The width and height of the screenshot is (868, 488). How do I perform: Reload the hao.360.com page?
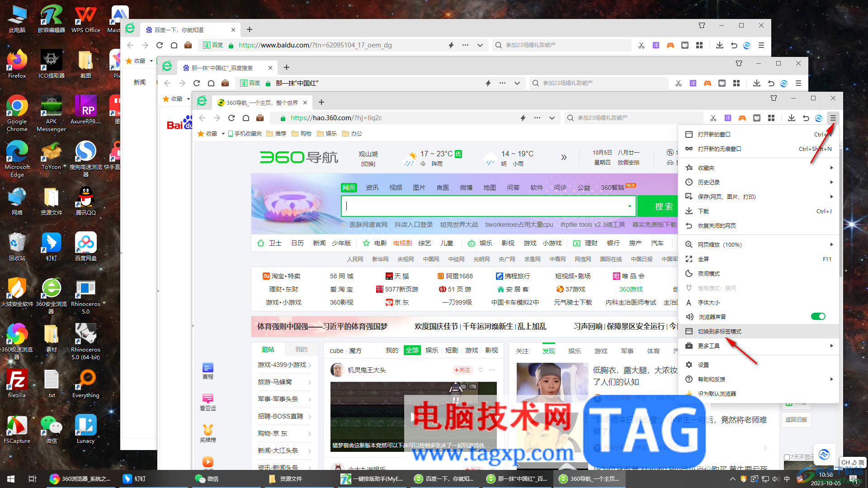(x=231, y=118)
